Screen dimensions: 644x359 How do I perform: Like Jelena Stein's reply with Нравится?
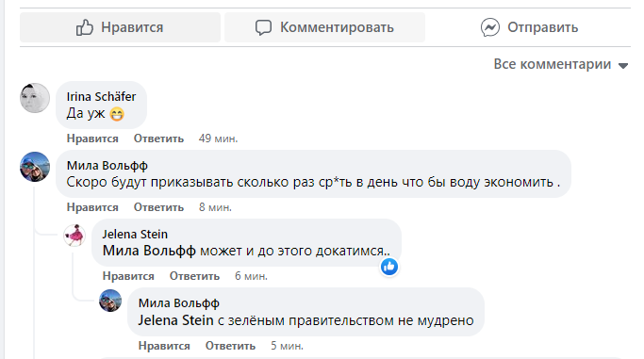coord(128,276)
